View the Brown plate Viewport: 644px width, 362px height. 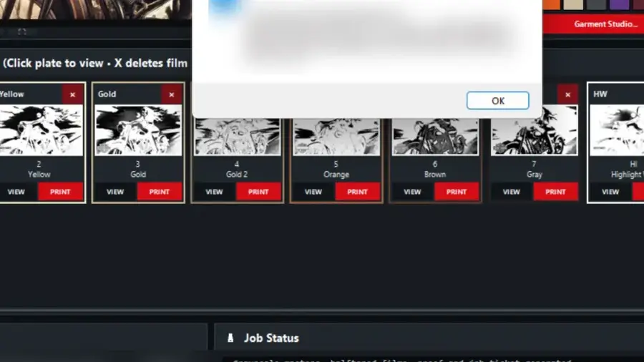click(x=412, y=192)
